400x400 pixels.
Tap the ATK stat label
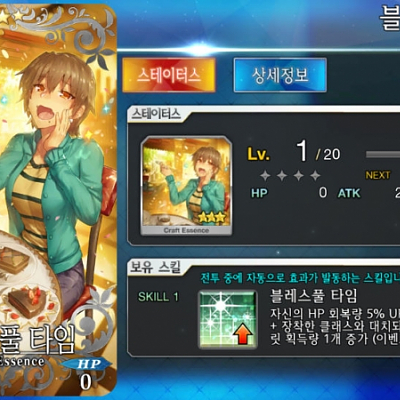(x=349, y=193)
